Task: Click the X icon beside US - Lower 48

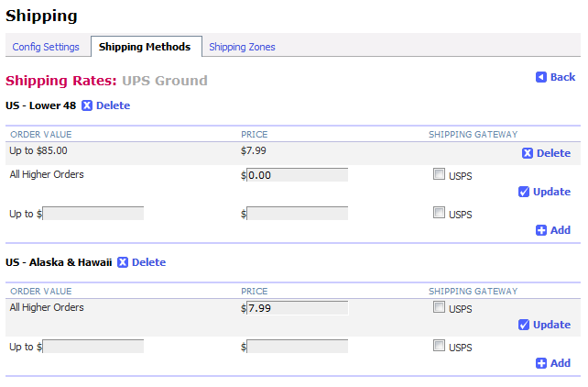Action: click(x=87, y=105)
